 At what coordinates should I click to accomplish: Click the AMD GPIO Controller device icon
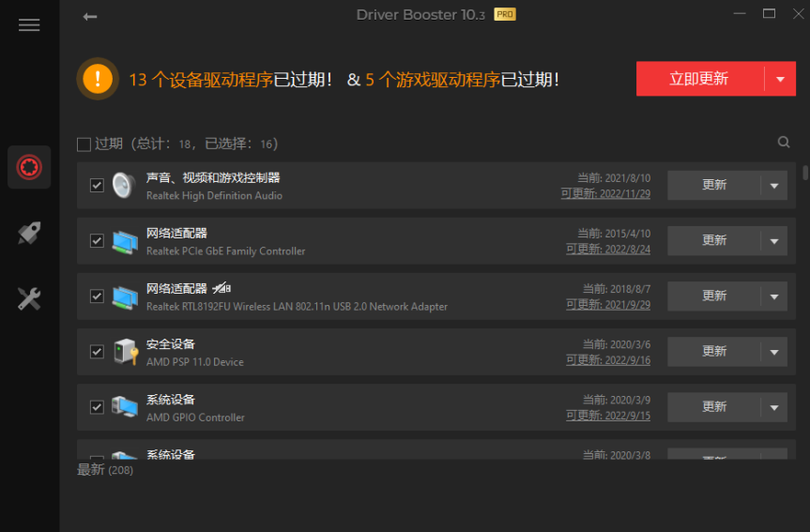[125, 407]
